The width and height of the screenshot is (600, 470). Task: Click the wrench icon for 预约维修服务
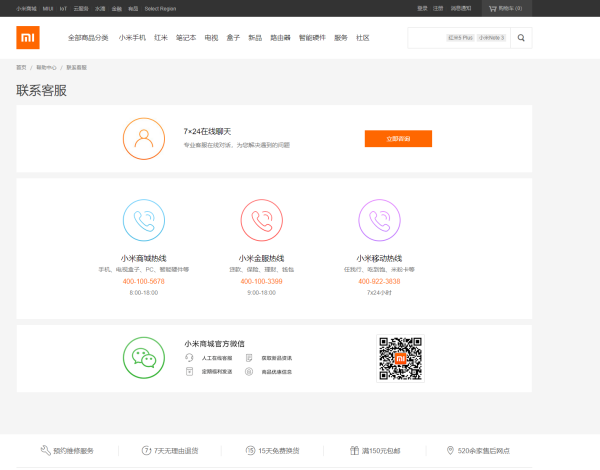click(46, 450)
